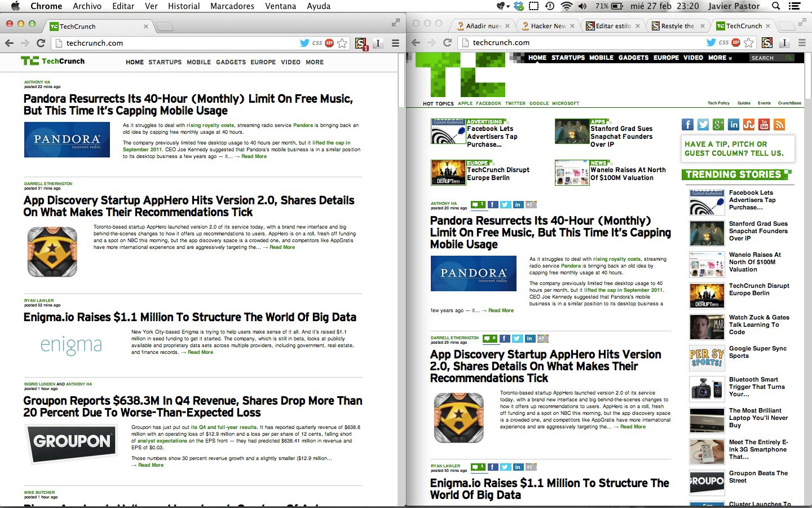The image size is (812, 508).
Task: Share Pandora article on Facebook button
Action: tap(493, 204)
